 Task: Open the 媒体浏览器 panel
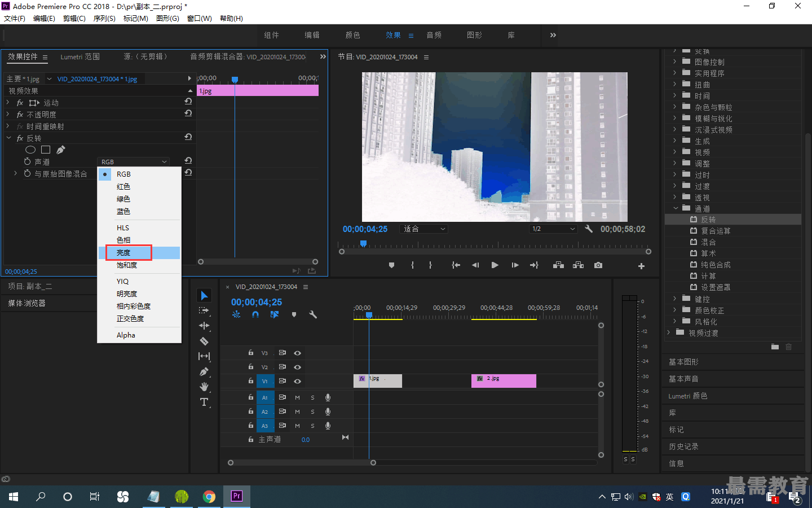point(27,303)
